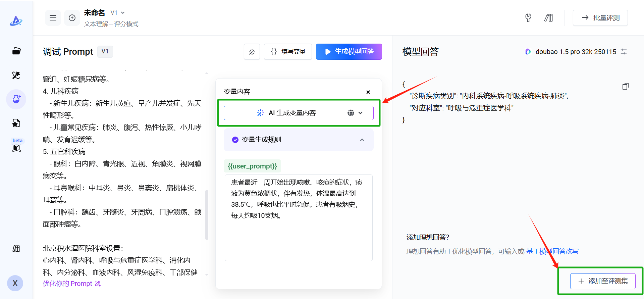Click the 基于模型回答改写 link
Image resolution: width=644 pixels, height=299 pixels.
point(552,251)
